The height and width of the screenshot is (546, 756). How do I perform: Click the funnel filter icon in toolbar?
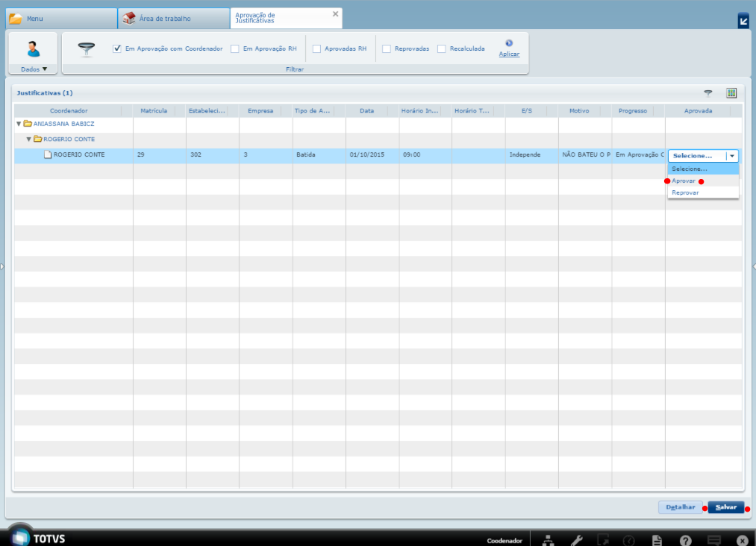pyautogui.click(x=87, y=49)
